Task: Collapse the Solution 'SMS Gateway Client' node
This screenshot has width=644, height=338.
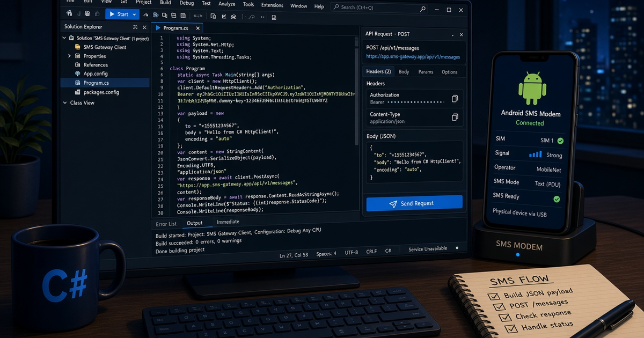Action: point(64,38)
